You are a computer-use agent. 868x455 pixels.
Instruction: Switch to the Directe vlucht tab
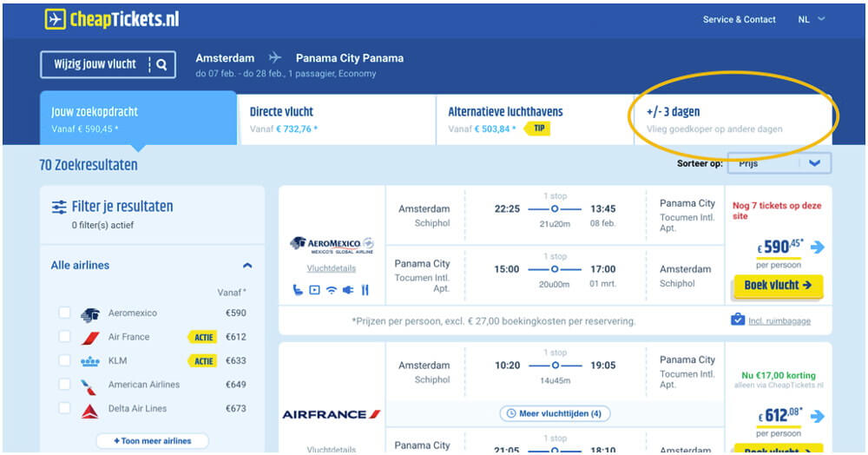coord(336,120)
